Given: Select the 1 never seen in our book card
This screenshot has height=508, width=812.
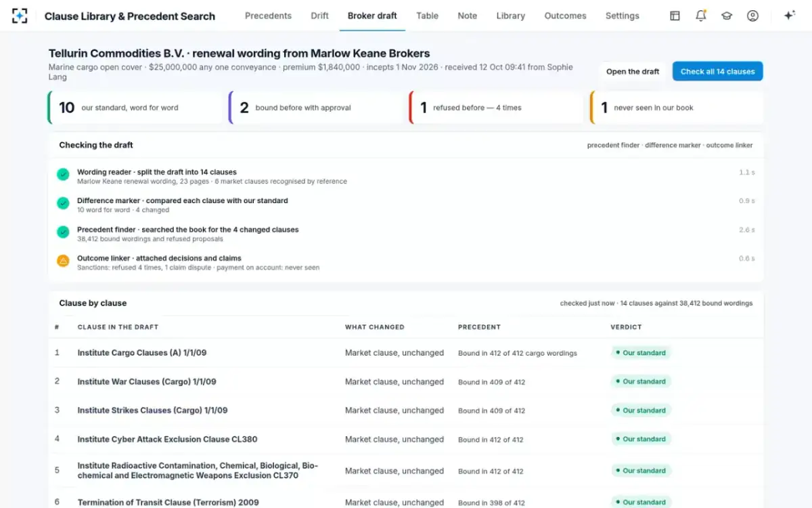Looking at the screenshot, I should pos(677,108).
